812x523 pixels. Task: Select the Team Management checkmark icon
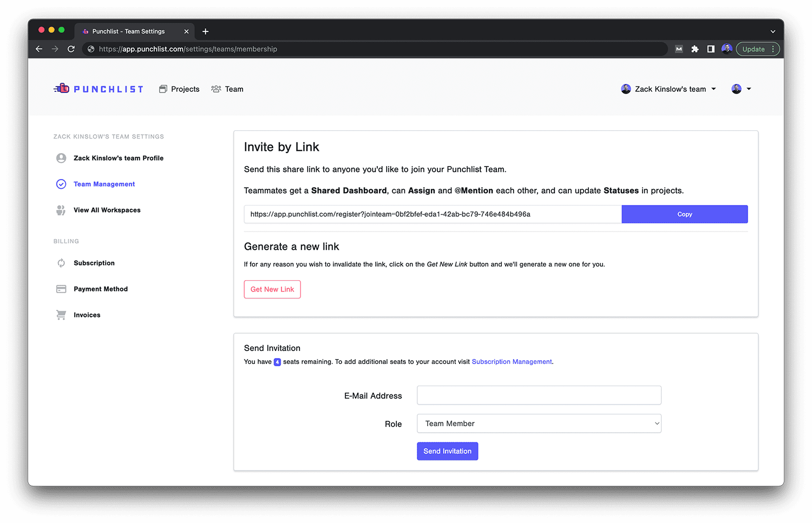pos(61,184)
